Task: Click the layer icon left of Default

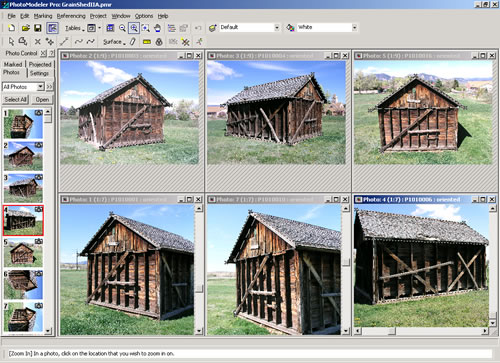Action: (213, 28)
